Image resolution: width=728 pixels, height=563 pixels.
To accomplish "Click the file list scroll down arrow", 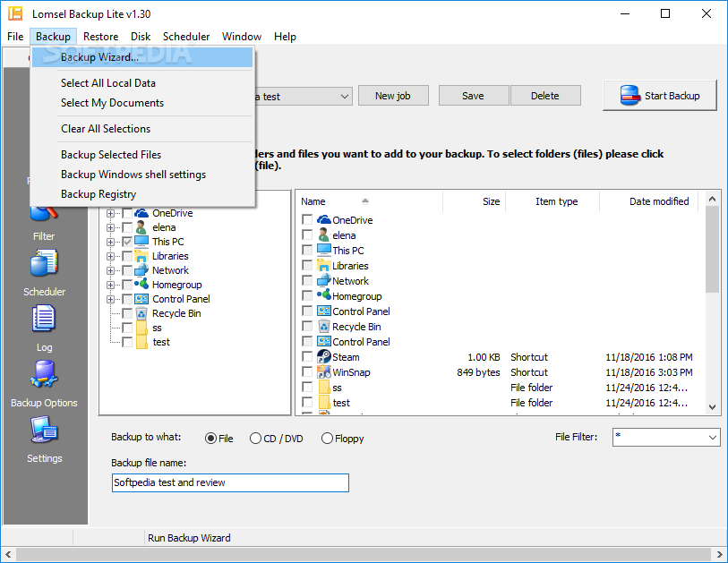I will tap(712, 406).
